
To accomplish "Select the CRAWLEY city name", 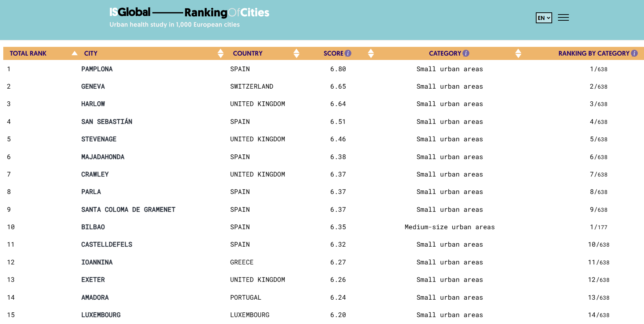I will pyautogui.click(x=95, y=174).
